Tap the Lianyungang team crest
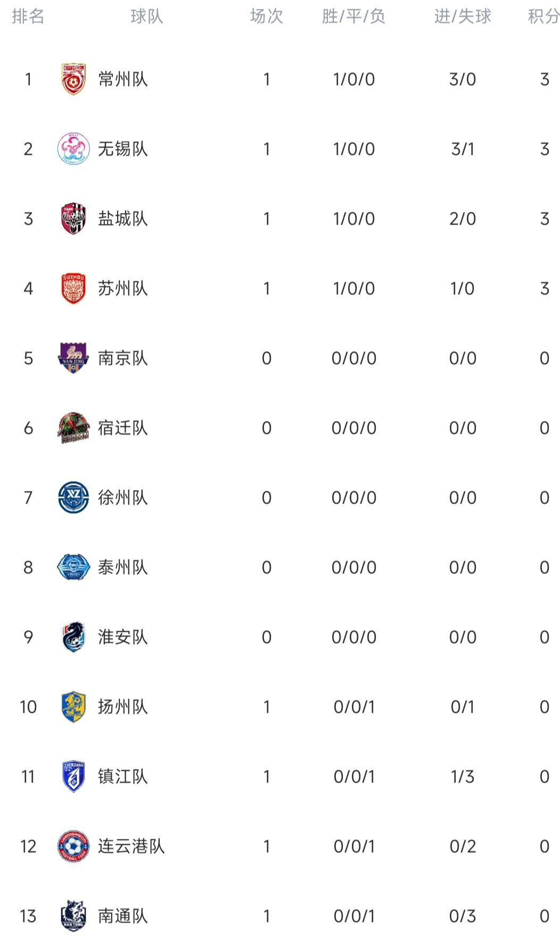Viewport: 560px width, 938px height. [73, 846]
